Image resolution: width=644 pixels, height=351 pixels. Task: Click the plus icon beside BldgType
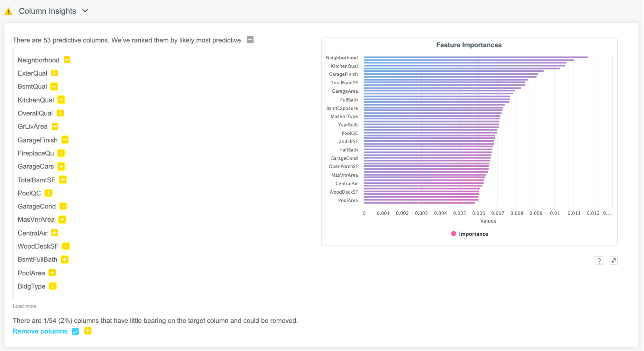pyautogui.click(x=53, y=286)
